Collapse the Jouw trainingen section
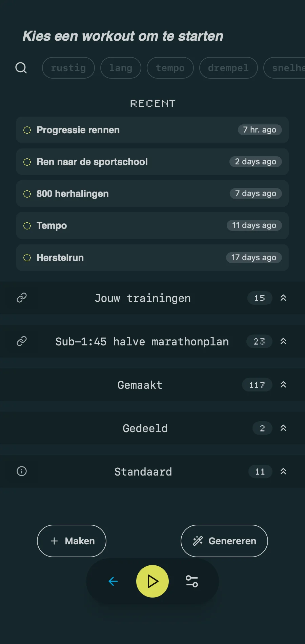Viewport: 305px width, 644px height. [x=283, y=298]
